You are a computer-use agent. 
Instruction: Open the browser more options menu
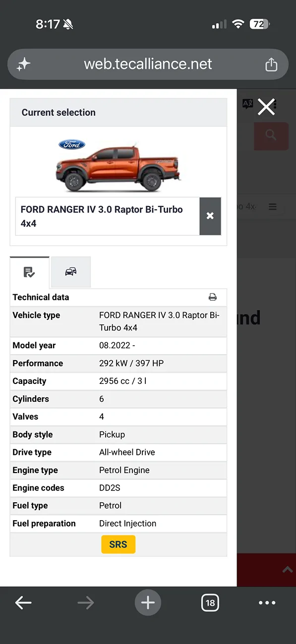click(x=267, y=603)
